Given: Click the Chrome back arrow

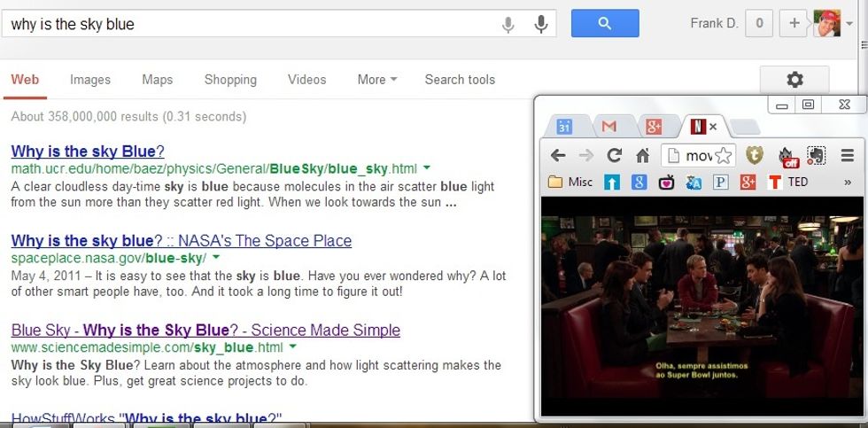Looking at the screenshot, I should pos(558,156).
